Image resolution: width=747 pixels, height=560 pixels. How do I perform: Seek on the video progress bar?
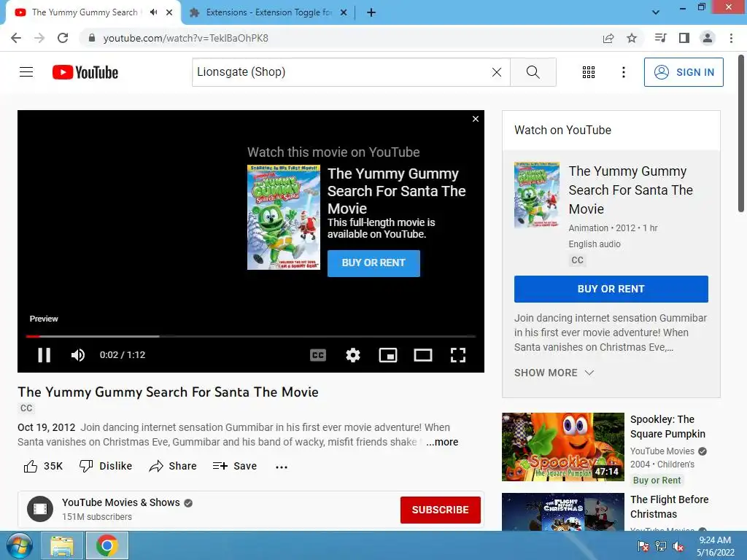pos(251,336)
